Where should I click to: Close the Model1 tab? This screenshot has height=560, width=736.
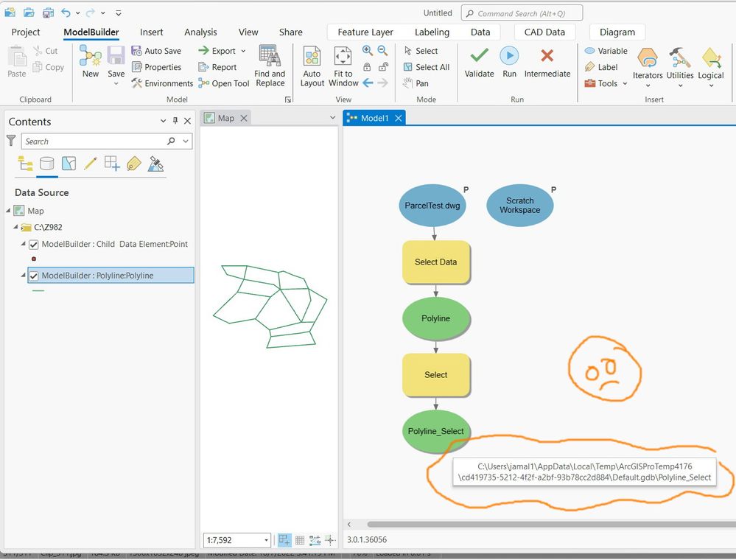tap(398, 118)
